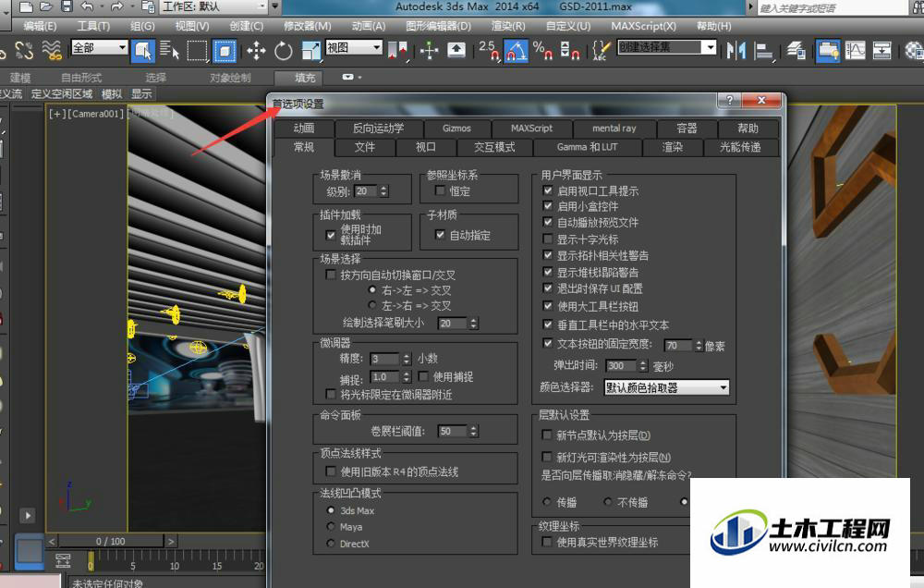
Task: Click the 0 / 100 time slider
Action: tap(112, 541)
